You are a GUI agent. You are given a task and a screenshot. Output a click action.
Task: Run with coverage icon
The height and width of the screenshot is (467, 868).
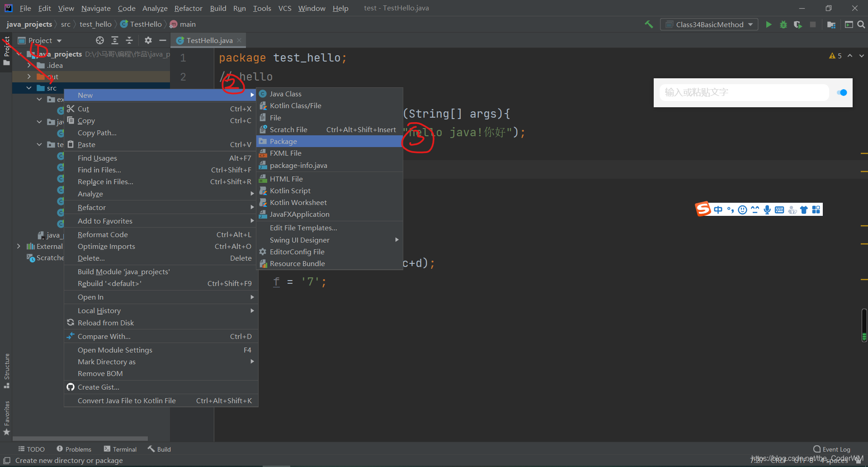(798, 24)
